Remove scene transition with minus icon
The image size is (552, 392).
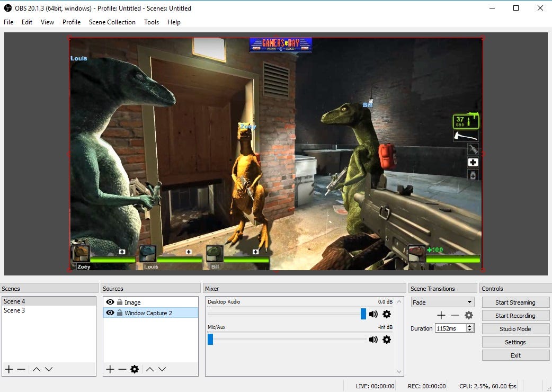click(455, 315)
